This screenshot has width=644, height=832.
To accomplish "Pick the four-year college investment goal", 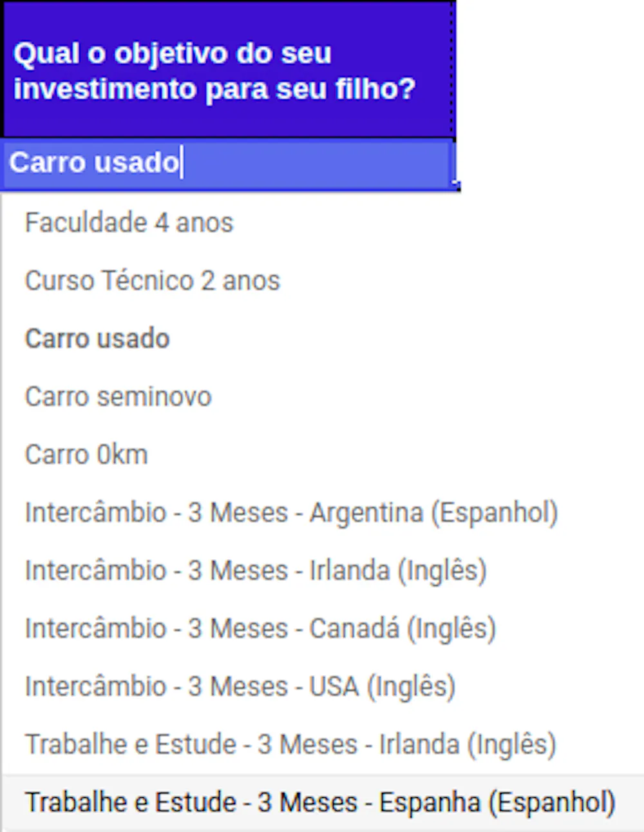I will (x=129, y=223).
